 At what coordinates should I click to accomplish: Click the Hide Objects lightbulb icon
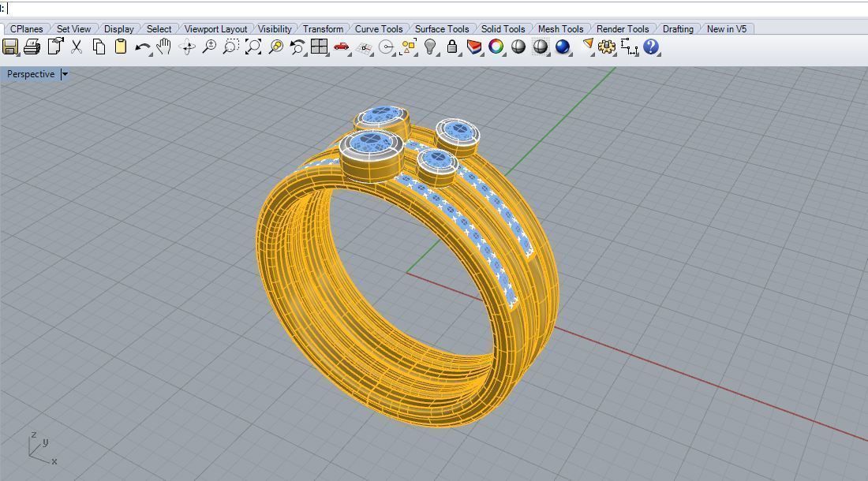[x=430, y=47]
